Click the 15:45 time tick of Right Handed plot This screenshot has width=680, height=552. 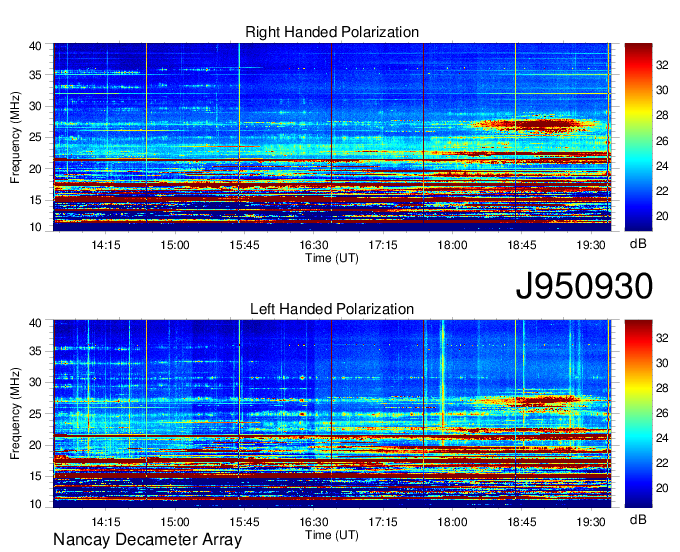(244, 245)
